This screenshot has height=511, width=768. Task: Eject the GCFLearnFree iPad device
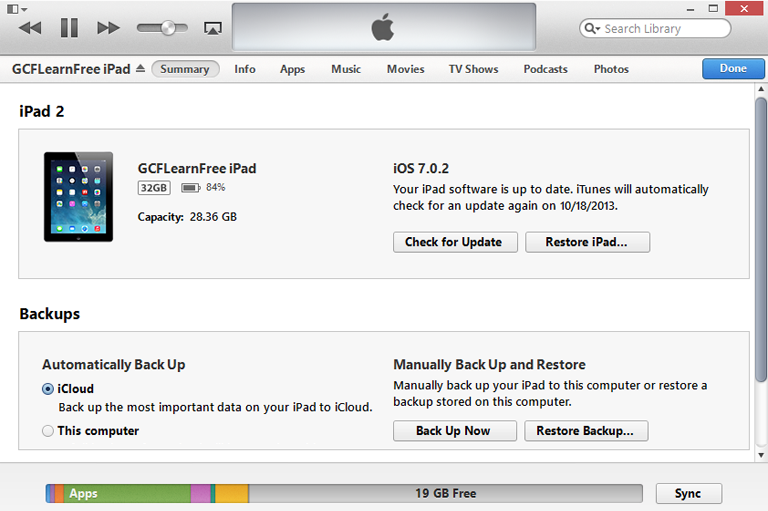point(141,69)
